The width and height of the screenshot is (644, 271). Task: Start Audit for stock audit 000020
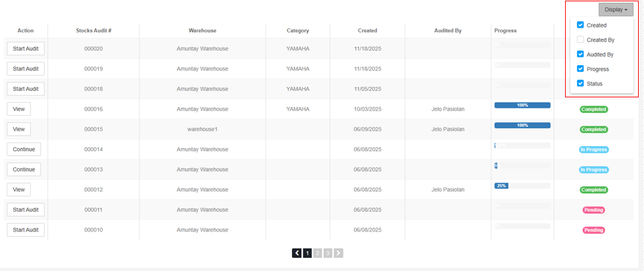[26, 49]
